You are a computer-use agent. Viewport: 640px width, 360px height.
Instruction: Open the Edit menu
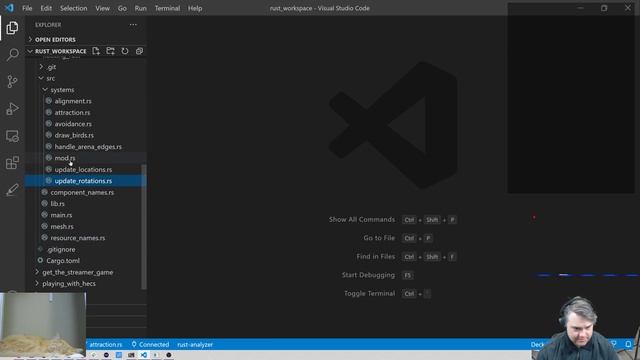click(46, 8)
